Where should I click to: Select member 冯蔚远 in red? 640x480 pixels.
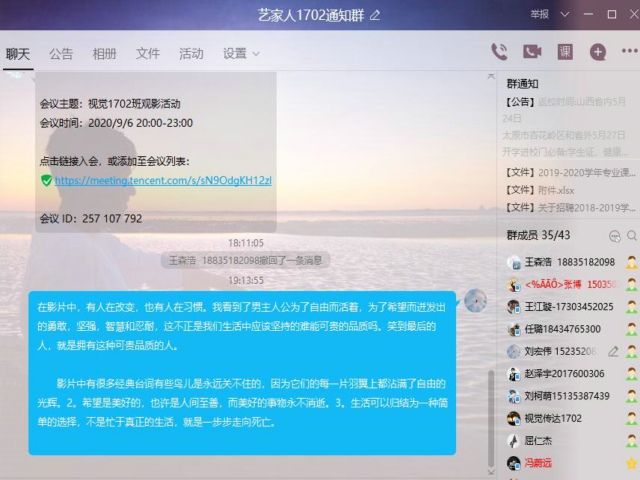[x=538, y=463]
